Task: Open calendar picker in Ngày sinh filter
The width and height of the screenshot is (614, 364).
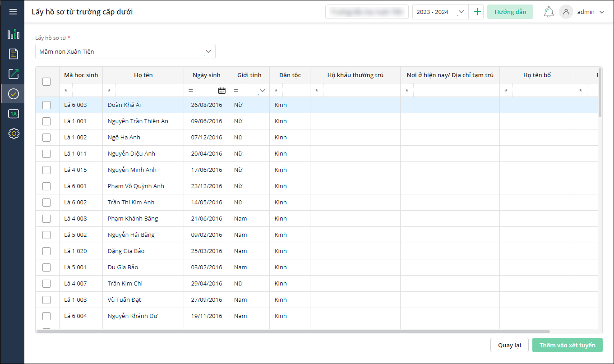Action: tap(222, 91)
